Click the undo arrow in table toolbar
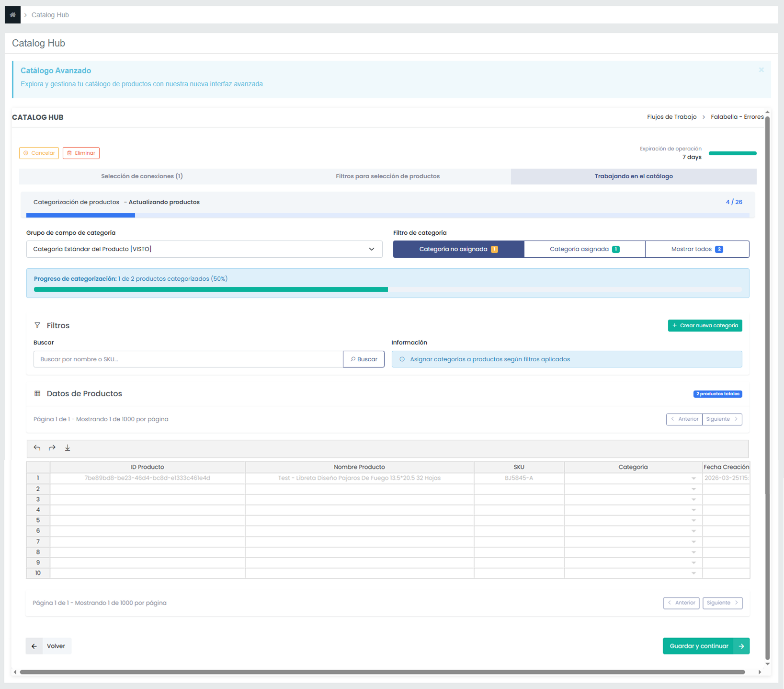The width and height of the screenshot is (784, 689). pos(37,448)
